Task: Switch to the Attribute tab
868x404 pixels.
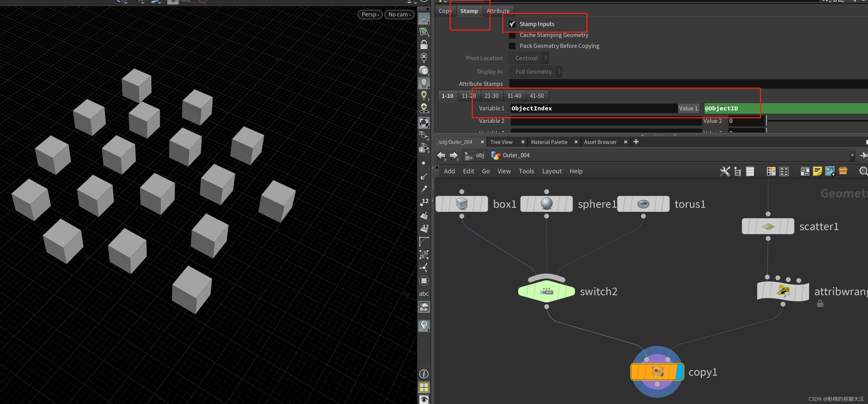Action: 498,11
